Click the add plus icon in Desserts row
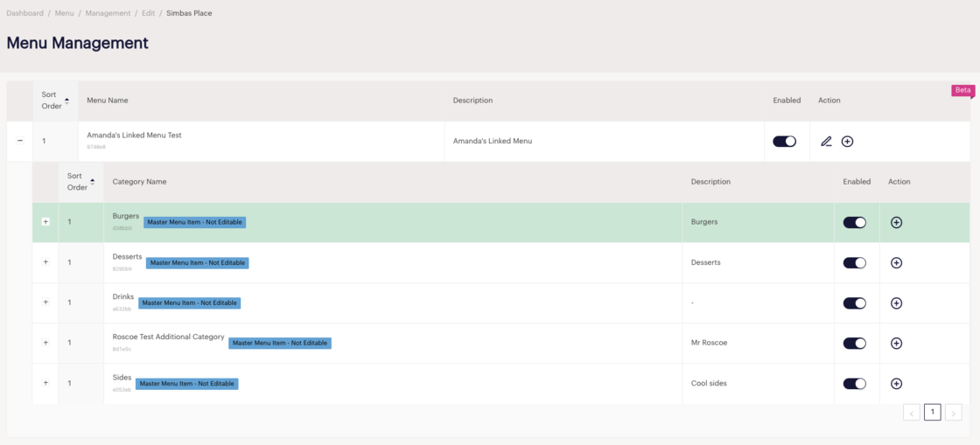 coord(896,263)
